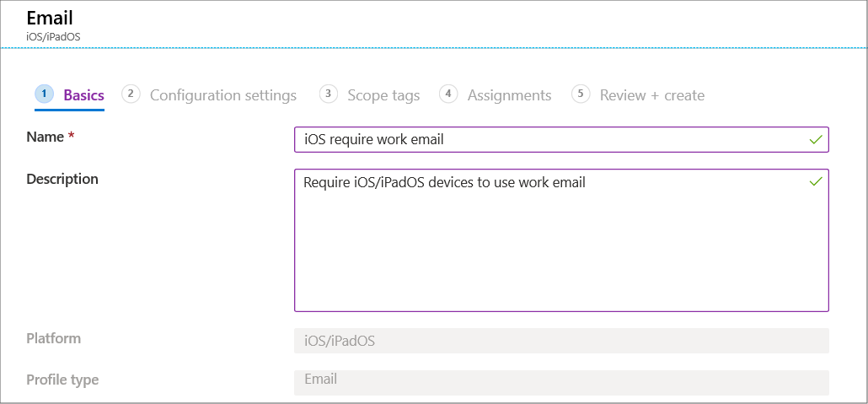Click the Email page title
This screenshot has height=404, width=868.
click(x=50, y=17)
